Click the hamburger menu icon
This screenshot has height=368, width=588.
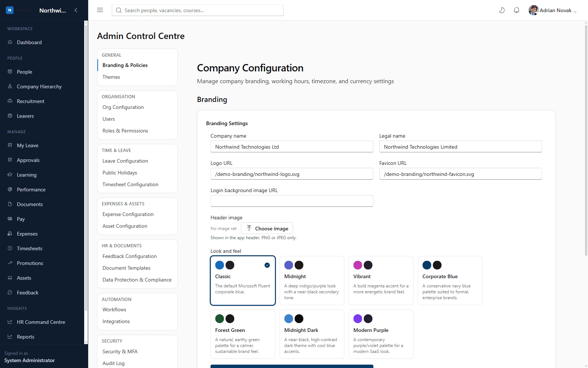[x=100, y=10]
